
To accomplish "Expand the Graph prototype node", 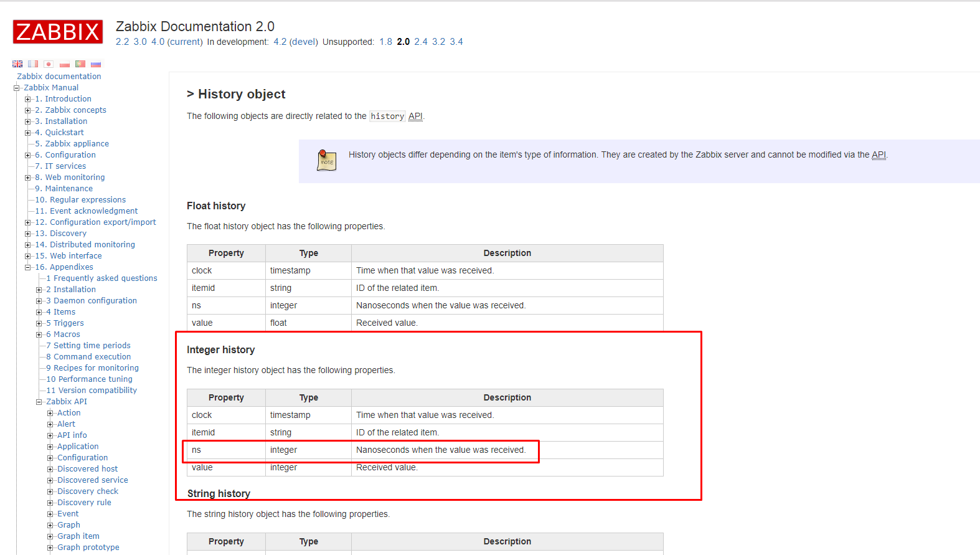I will click(x=50, y=548).
